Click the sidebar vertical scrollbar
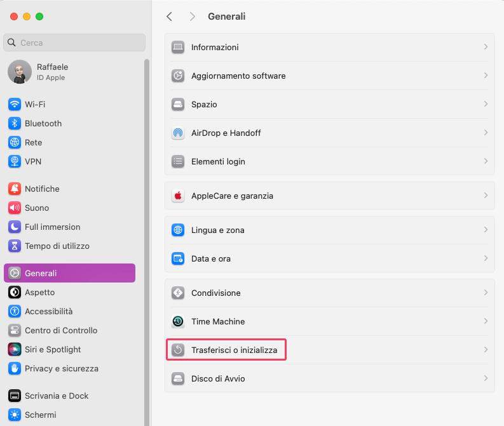The height and width of the screenshot is (426, 504). [147, 243]
